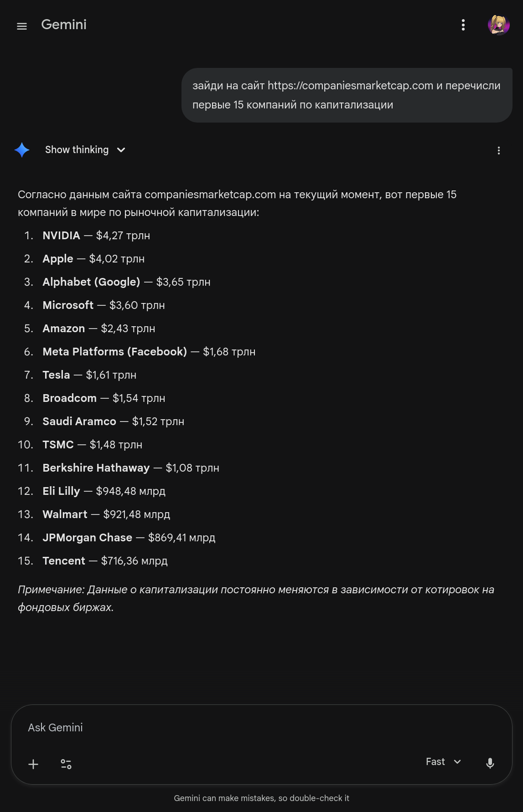Screen dimensions: 523x812
Task: Click the italic note starting with Примечание
Action: click(x=255, y=598)
